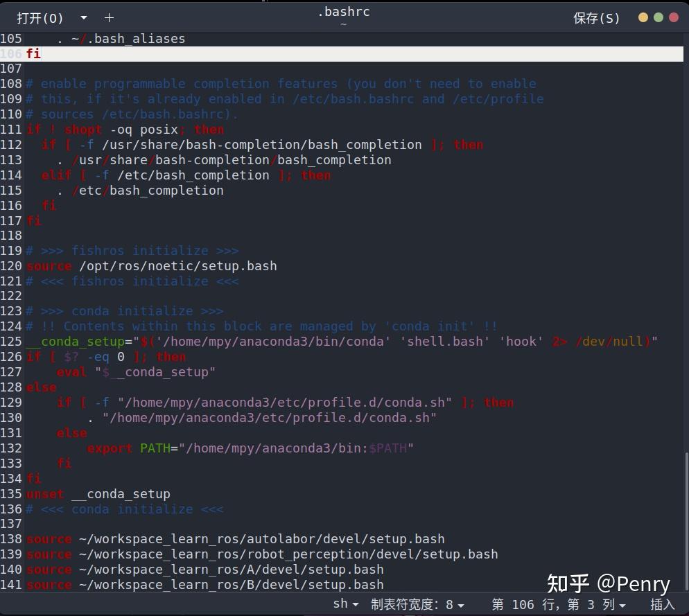689x616 pixels.
Task: Toggle the 插入 insert mode indicator
Action: tap(662, 604)
